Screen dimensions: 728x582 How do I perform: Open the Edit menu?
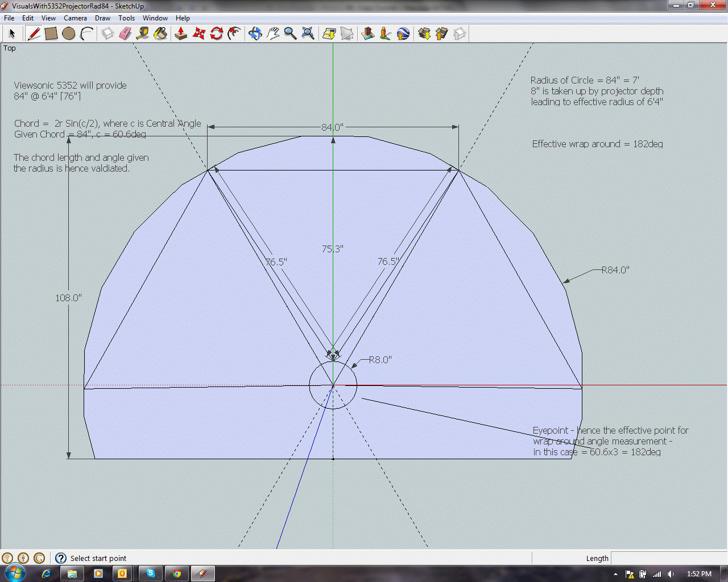[28, 18]
